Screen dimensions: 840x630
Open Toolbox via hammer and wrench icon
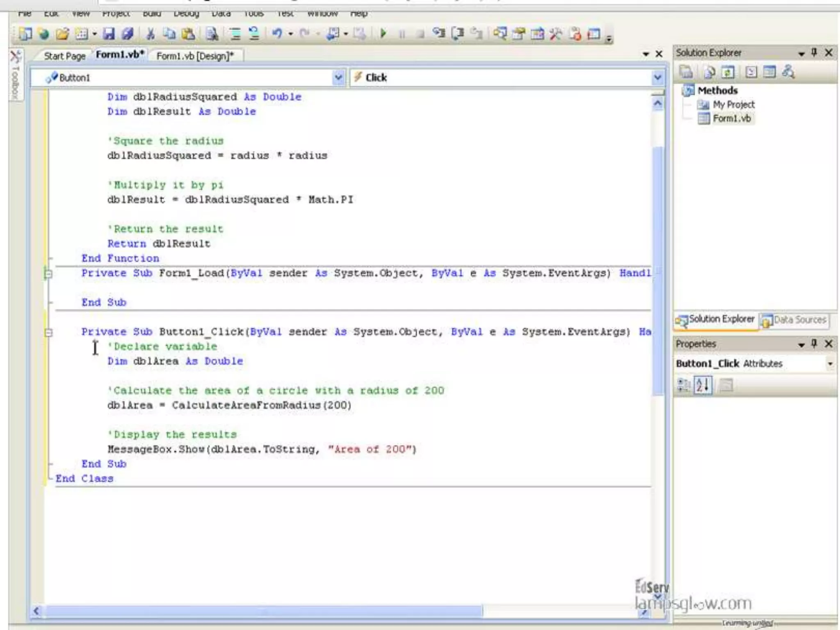(x=556, y=34)
